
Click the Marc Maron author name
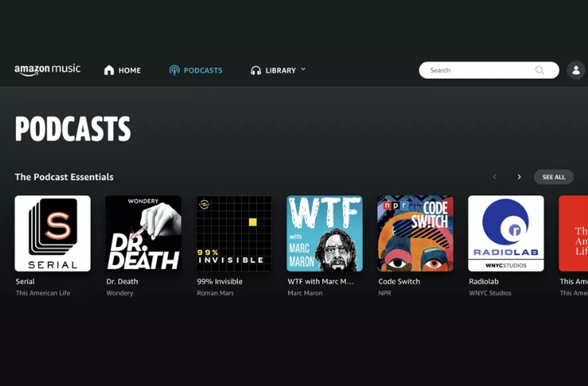click(x=305, y=293)
